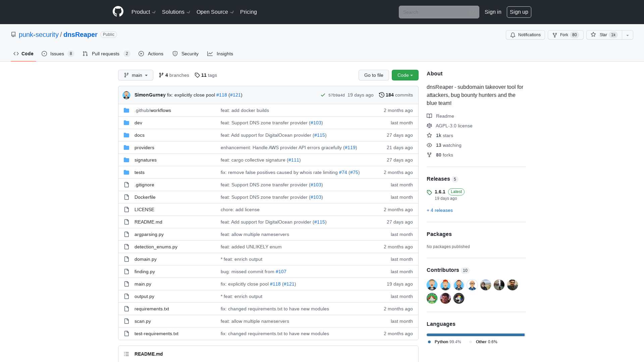Click the commit history clock icon
The width and height of the screenshot is (644, 362).
(381, 95)
